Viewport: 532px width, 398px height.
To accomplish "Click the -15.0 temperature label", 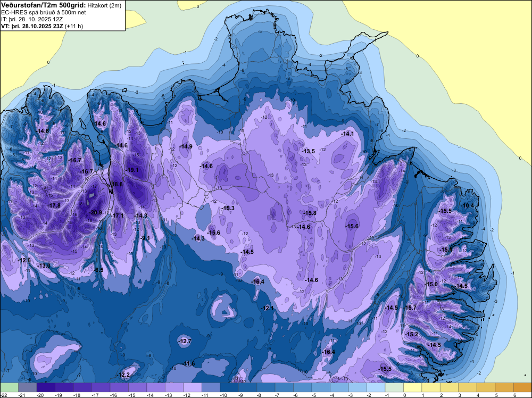I will pyautogui.click(x=431, y=284).
